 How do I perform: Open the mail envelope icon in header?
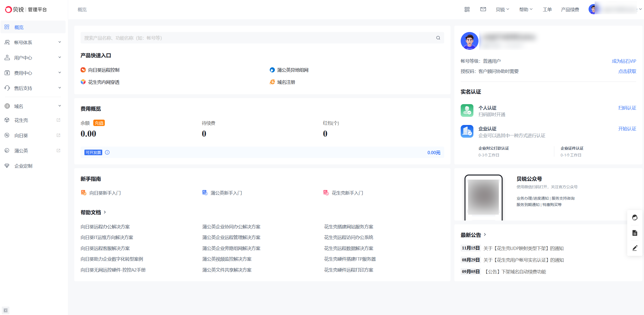483,9
